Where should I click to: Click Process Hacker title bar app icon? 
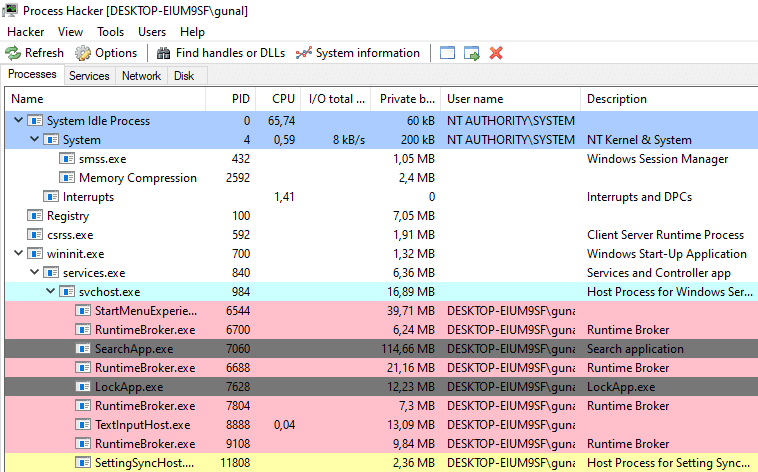click(10, 10)
